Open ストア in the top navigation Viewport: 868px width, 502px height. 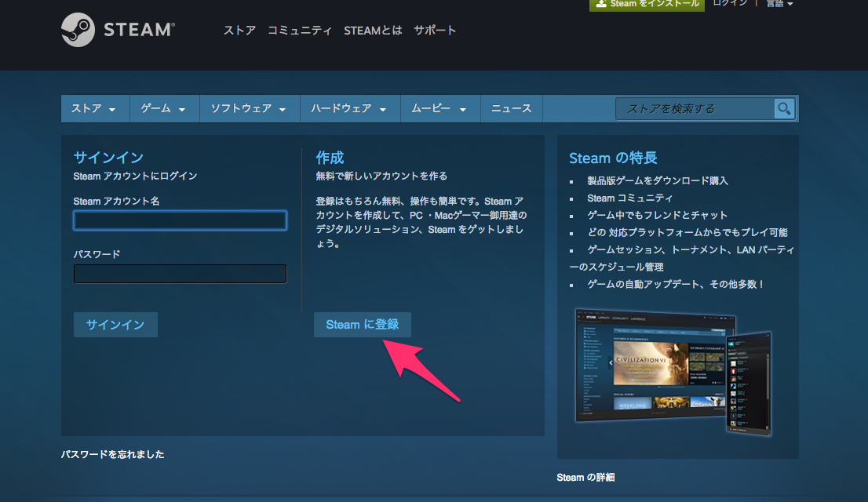(239, 31)
